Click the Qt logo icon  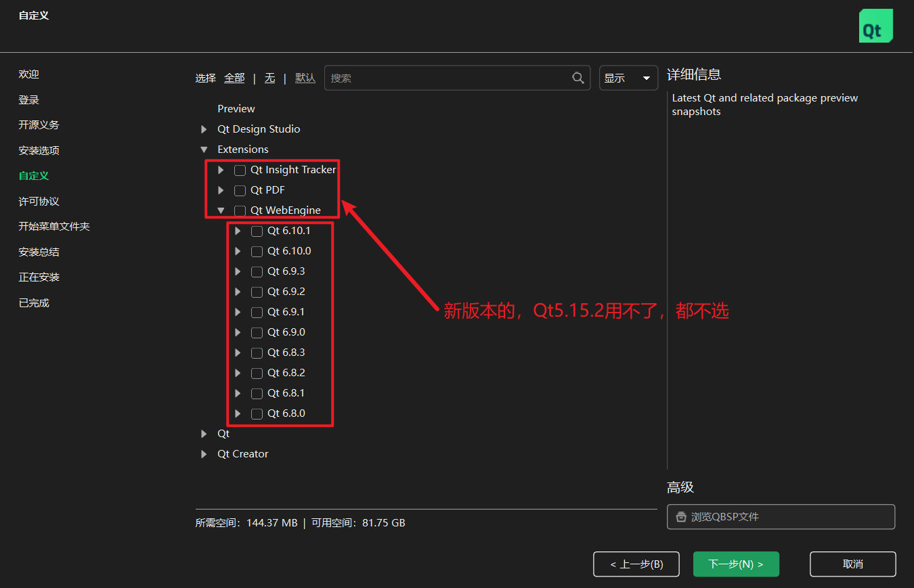(876, 26)
